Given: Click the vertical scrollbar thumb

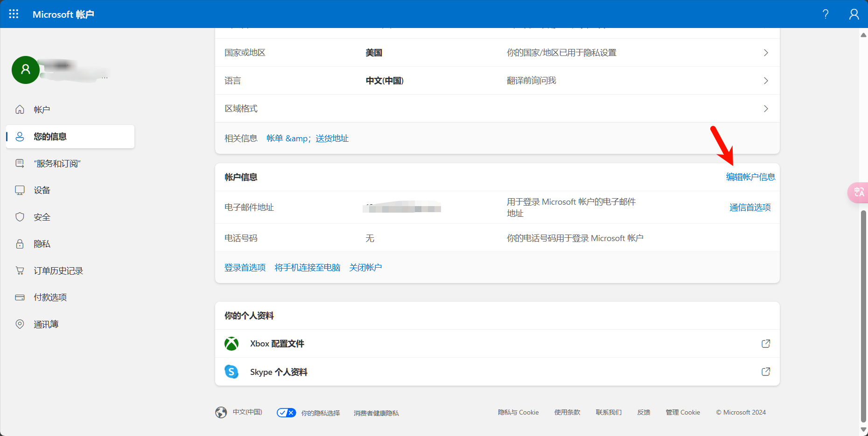Looking at the screenshot, I should coord(864,316).
